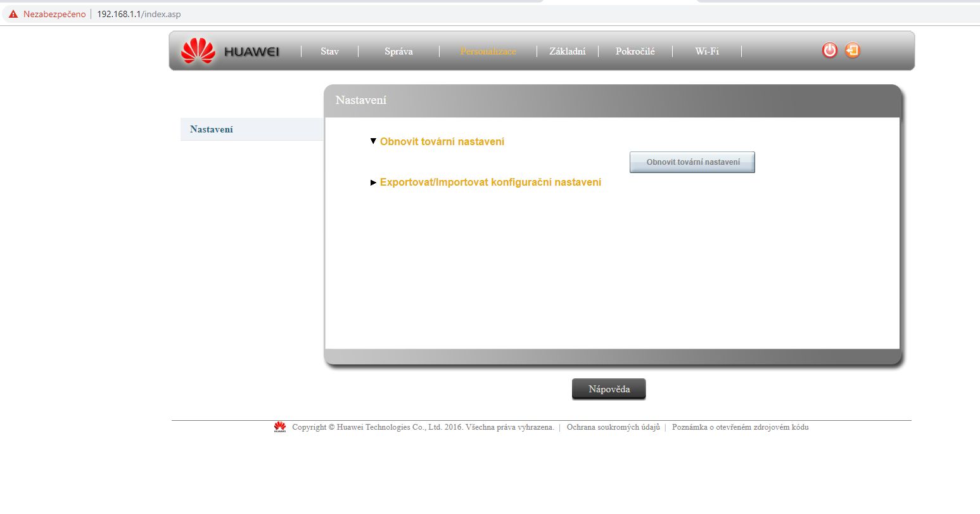
Task: Click the red power/reboot icon
Action: [829, 51]
